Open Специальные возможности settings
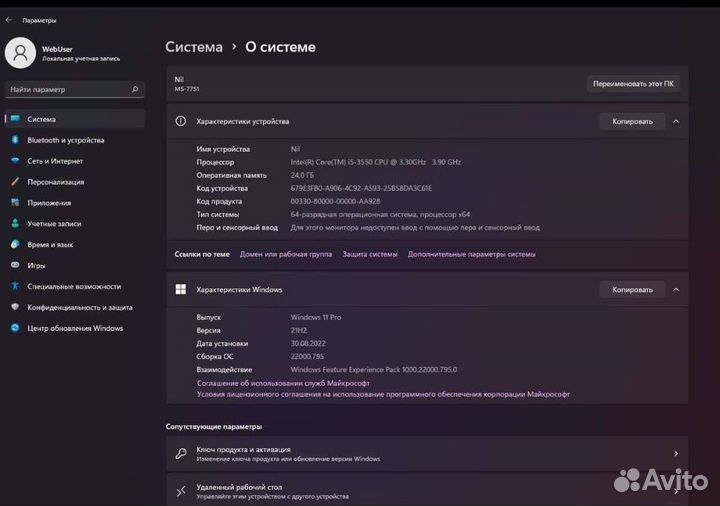The image size is (720, 506). point(75,286)
